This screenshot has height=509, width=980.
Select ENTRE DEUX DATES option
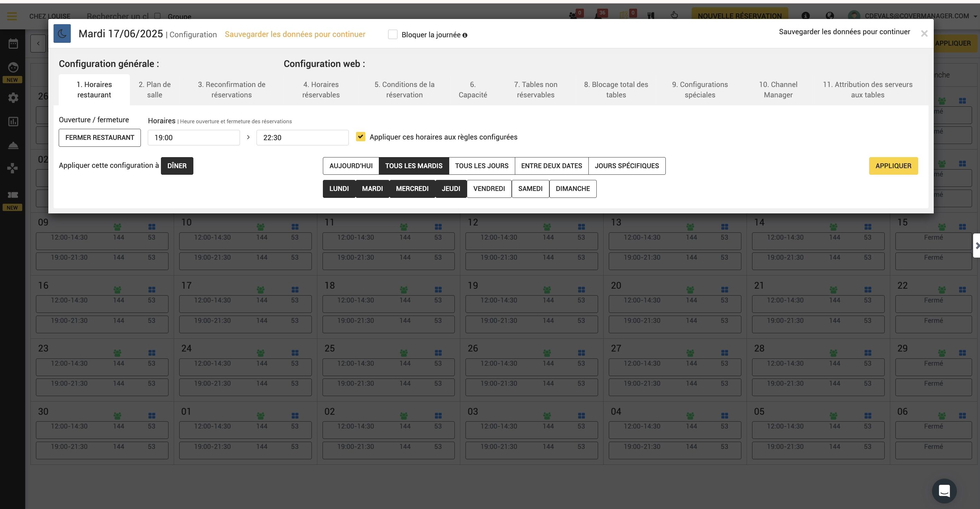tap(551, 166)
